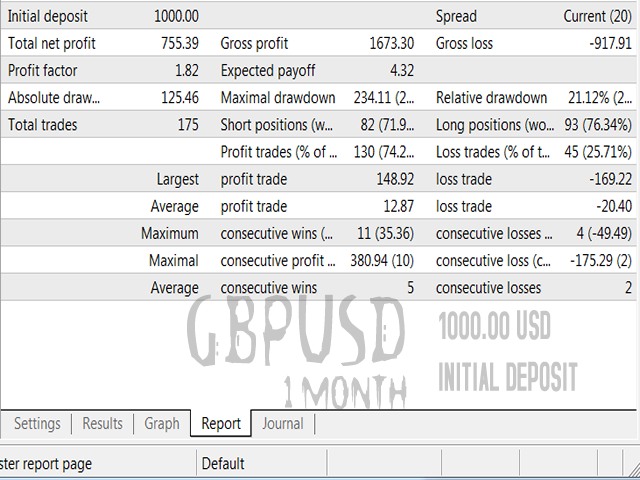This screenshot has width=640, height=480.
Task: Click the Expected payoff value 4.32
Action: coord(401,71)
